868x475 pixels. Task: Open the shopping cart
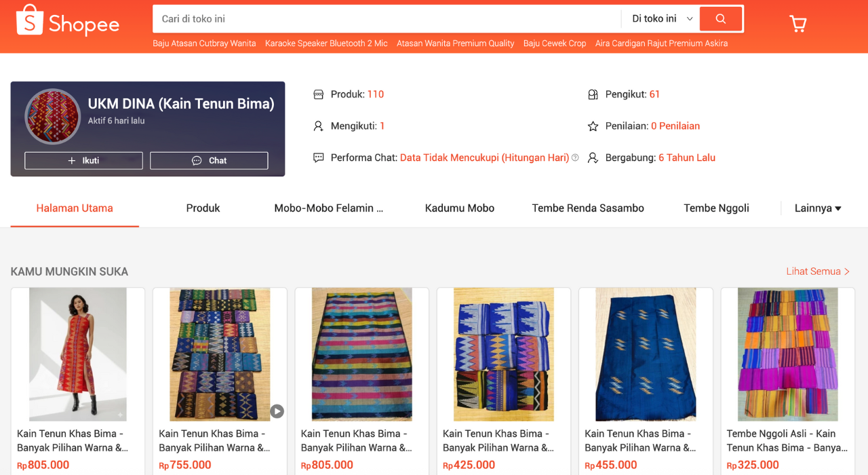coord(798,24)
